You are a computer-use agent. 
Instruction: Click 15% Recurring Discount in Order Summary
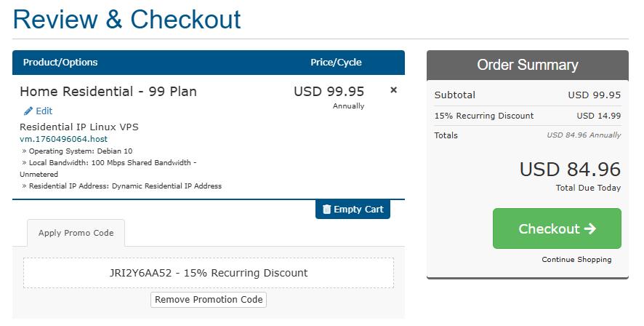pos(483,116)
